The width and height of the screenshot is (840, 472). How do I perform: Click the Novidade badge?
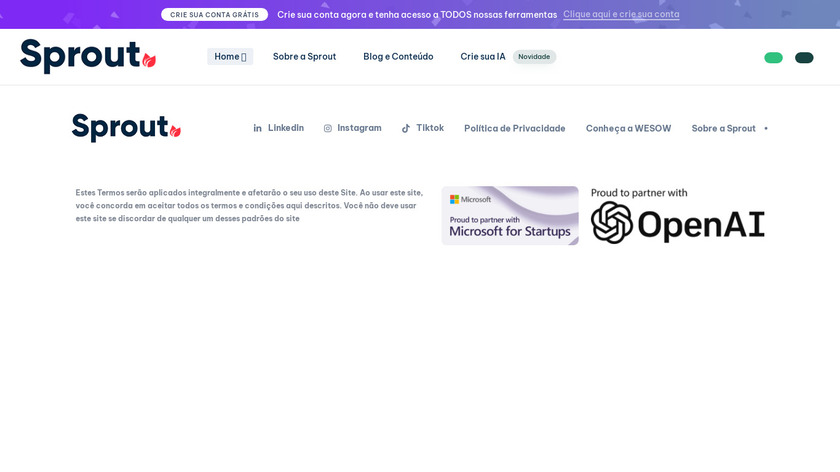pos(534,56)
